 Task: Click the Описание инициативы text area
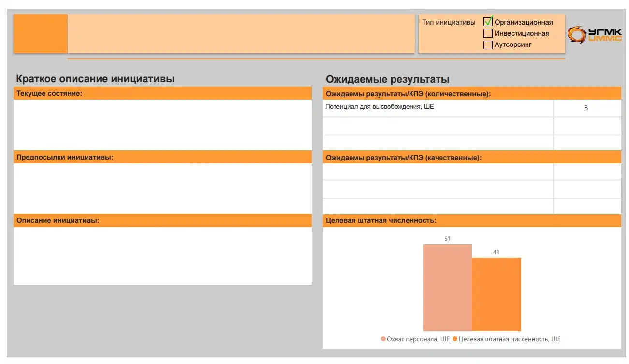pos(162,256)
